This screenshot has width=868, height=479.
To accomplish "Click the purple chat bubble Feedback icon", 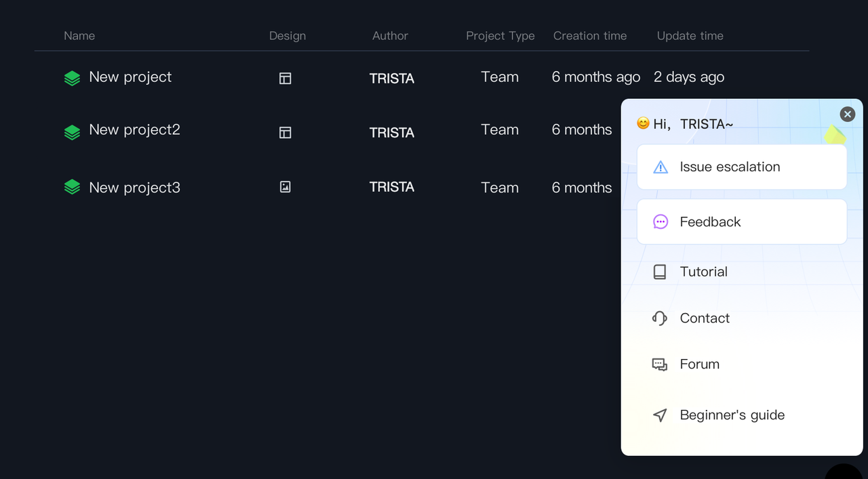I will pyautogui.click(x=660, y=222).
